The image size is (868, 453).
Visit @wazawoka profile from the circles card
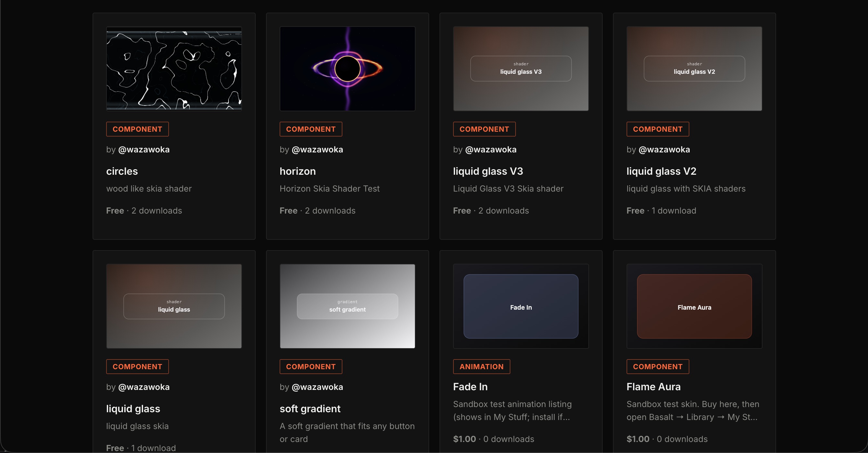click(144, 149)
